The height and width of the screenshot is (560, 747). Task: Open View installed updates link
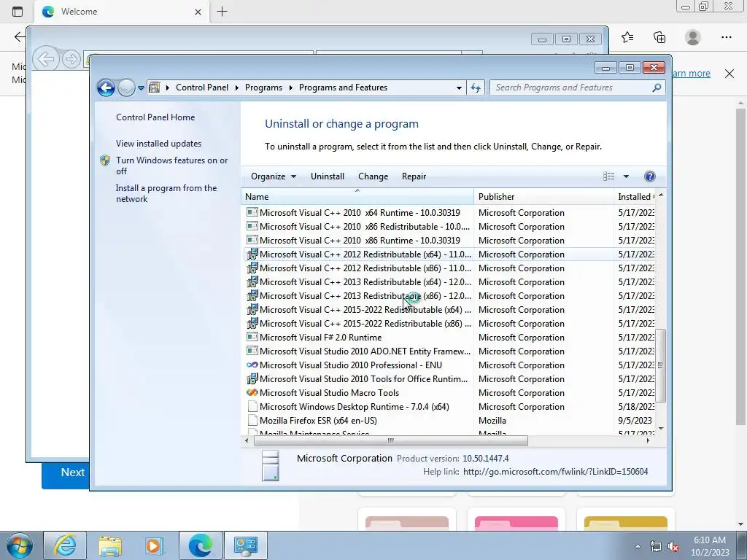[158, 144]
